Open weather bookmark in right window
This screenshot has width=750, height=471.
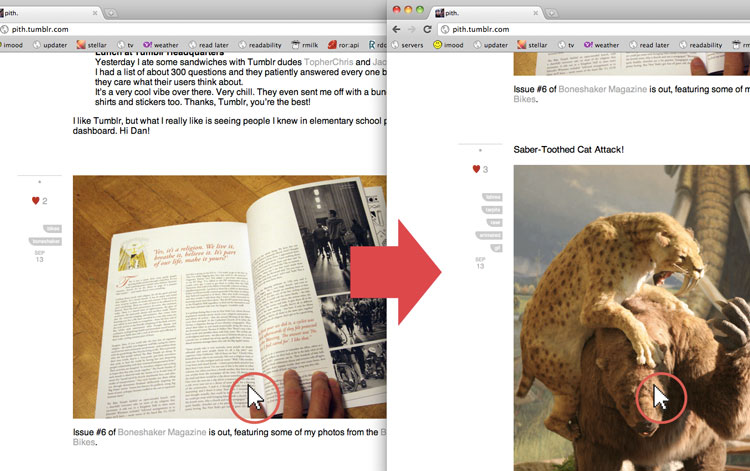click(x=601, y=45)
